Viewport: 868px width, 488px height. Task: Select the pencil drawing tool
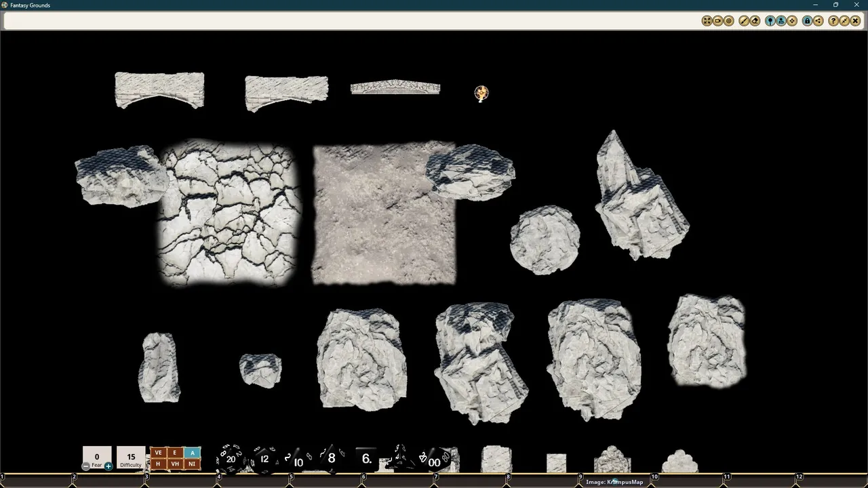pos(744,21)
